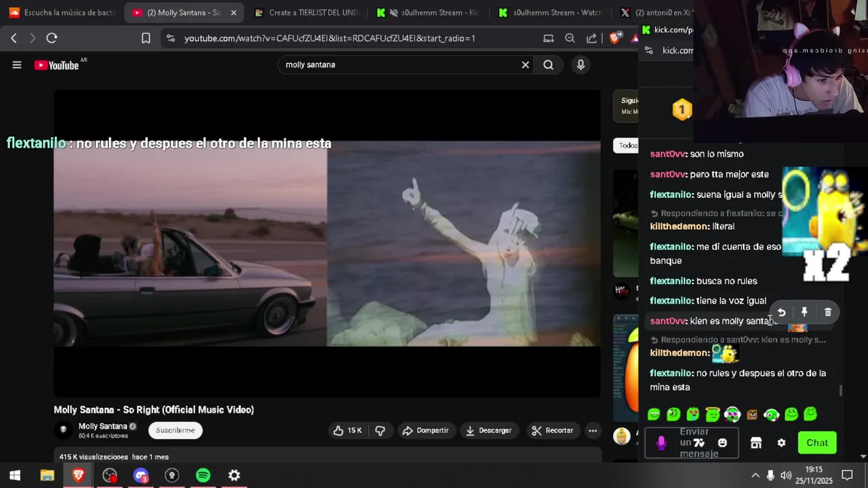This screenshot has width=868, height=488.
Task: Open Kick chat settings gear
Action: tap(781, 443)
